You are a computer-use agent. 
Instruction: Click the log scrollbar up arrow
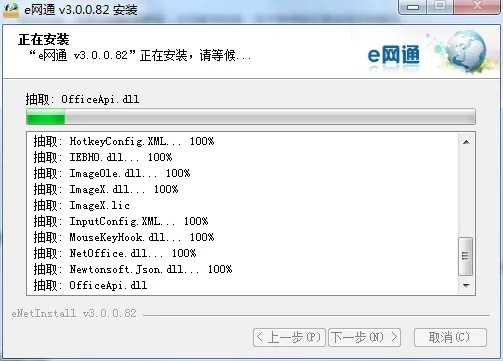coord(466,142)
